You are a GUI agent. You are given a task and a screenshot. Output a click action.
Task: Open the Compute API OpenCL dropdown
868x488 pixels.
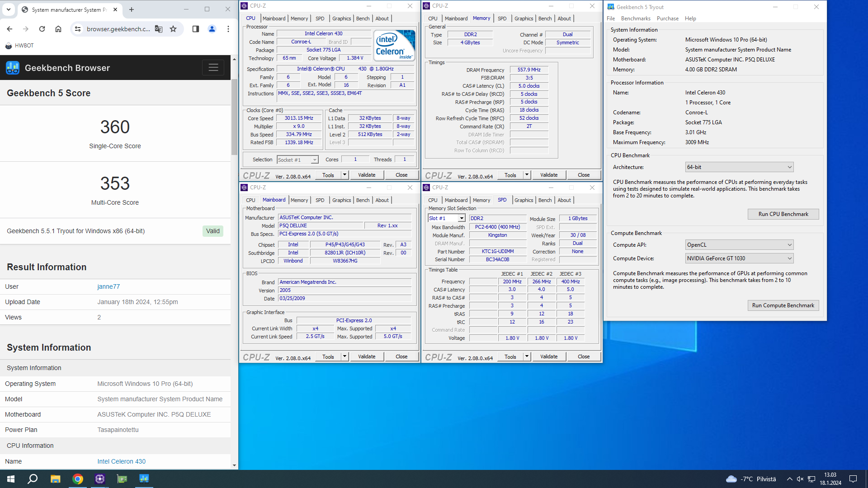point(739,245)
